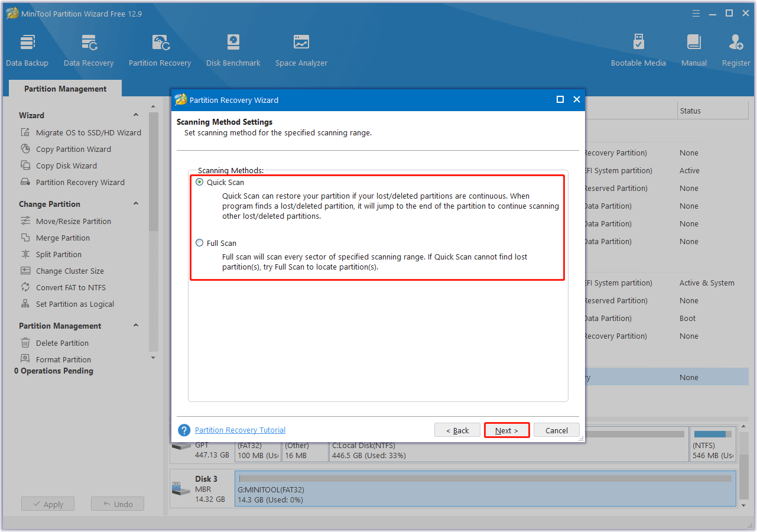Create Bootable Media
The image size is (757, 532).
638,48
